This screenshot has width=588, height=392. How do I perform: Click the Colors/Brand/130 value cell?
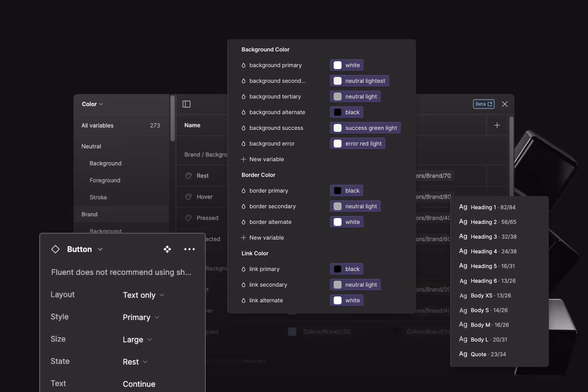coord(328,332)
